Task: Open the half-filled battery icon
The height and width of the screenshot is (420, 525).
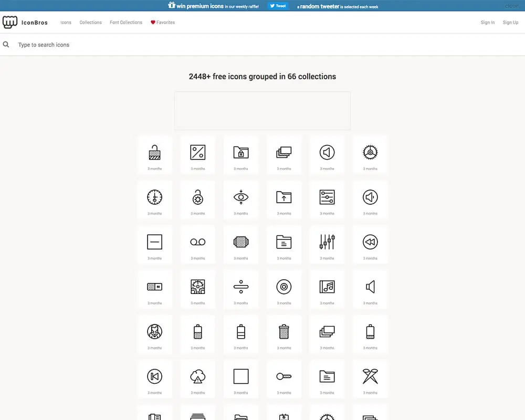Action: tap(198, 332)
